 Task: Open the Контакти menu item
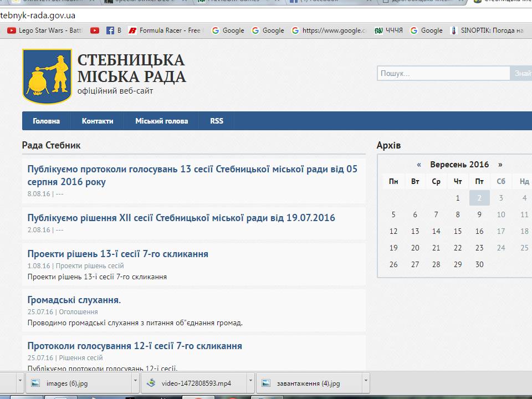[x=98, y=121]
